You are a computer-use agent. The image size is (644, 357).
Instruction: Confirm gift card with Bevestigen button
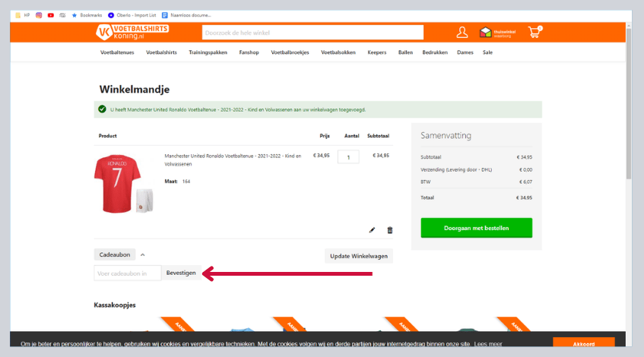click(x=182, y=273)
